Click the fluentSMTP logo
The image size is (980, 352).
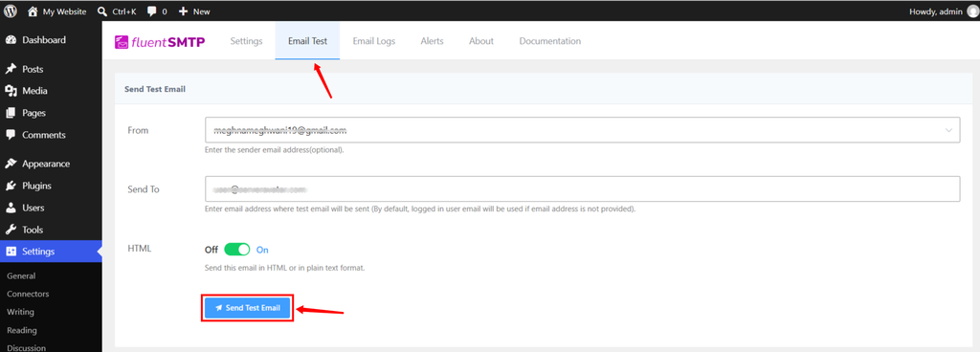[160, 41]
